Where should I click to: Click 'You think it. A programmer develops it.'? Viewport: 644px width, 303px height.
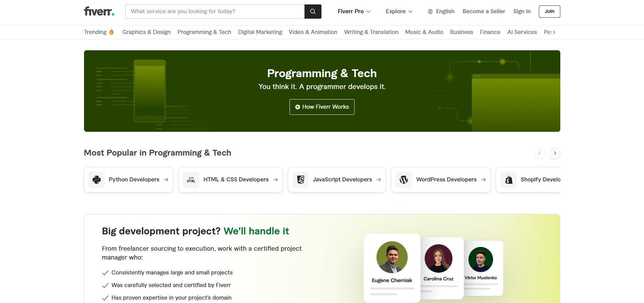(322, 87)
